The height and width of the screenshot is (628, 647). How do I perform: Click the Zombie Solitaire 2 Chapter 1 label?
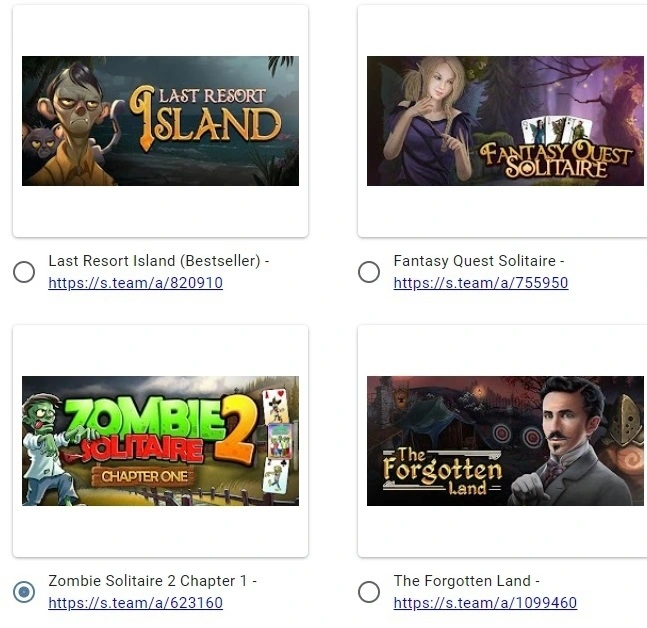tap(152, 581)
